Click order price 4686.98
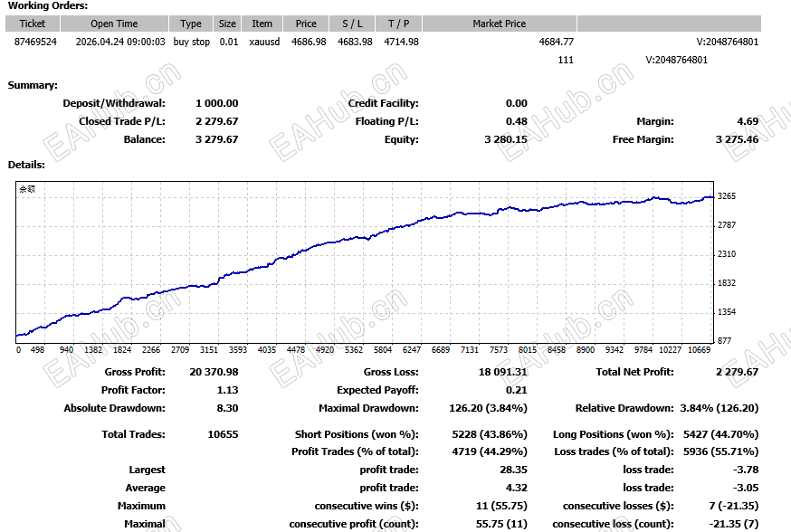Image resolution: width=791 pixels, height=532 pixels. coord(309,42)
